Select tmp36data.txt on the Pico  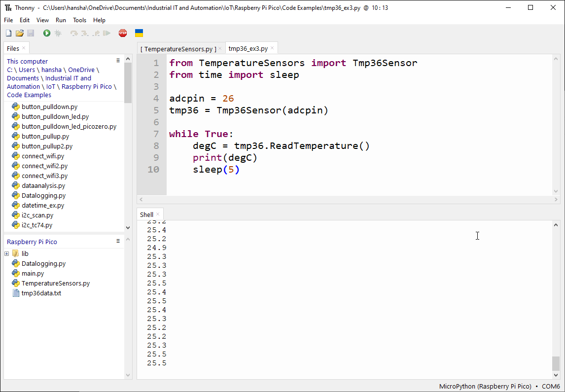(41, 293)
